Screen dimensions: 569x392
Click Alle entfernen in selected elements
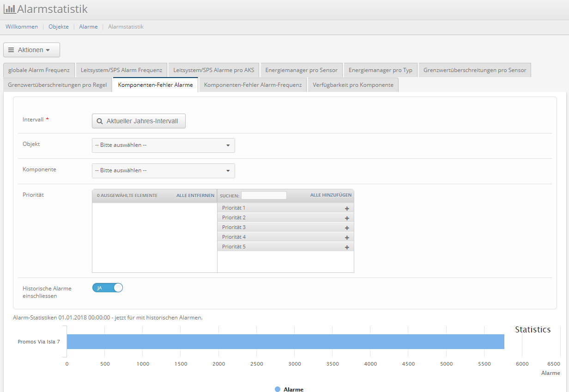click(x=195, y=196)
